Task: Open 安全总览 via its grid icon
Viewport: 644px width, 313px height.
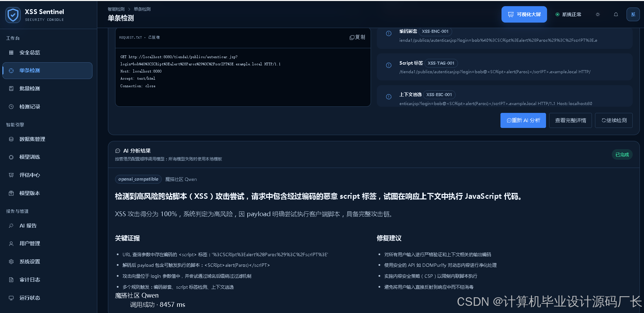Action: (x=11, y=53)
